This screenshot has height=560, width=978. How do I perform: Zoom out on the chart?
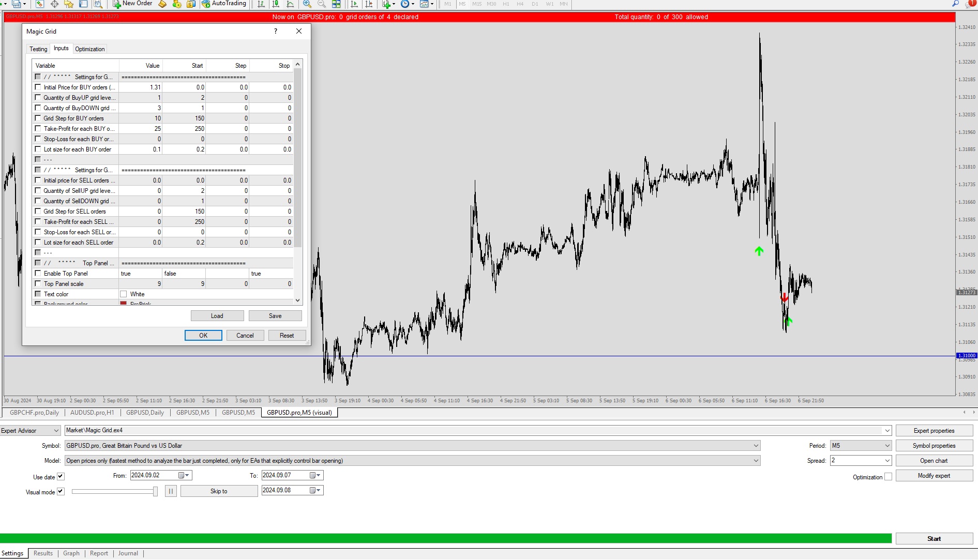point(322,4)
